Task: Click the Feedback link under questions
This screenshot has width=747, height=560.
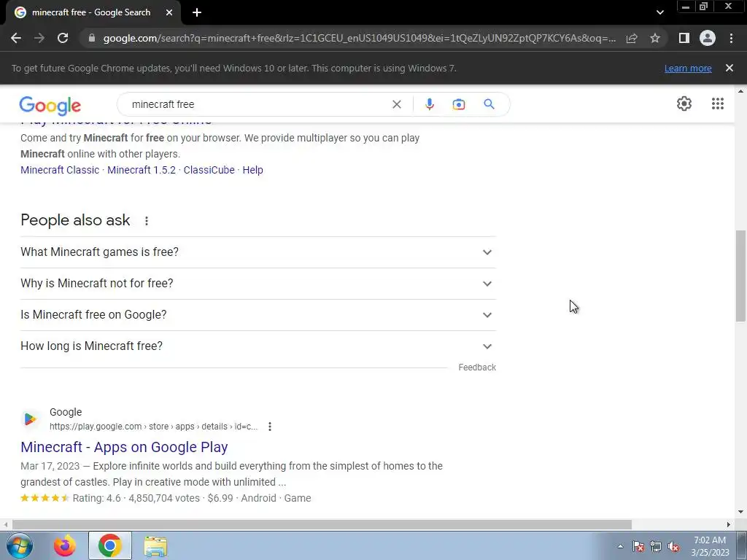Action: [477, 367]
